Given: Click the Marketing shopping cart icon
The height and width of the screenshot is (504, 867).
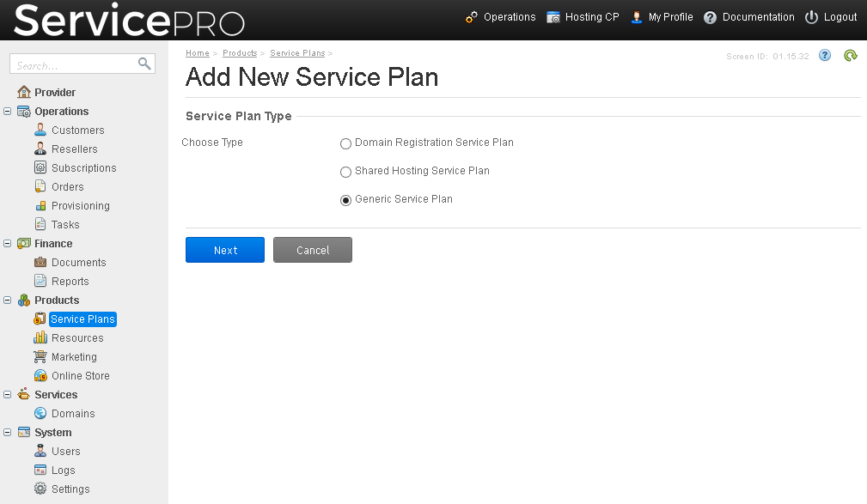Looking at the screenshot, I should click(x=40, y=357).
